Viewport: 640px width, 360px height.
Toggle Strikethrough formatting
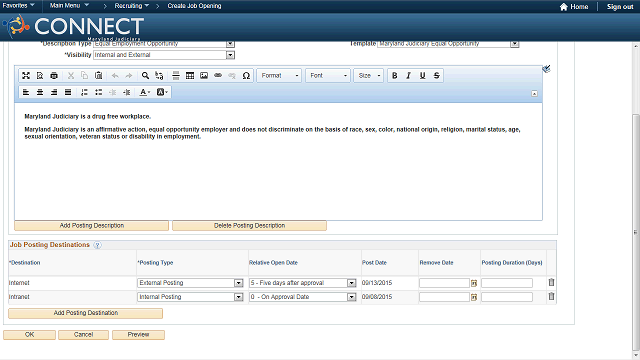(437, 76)
